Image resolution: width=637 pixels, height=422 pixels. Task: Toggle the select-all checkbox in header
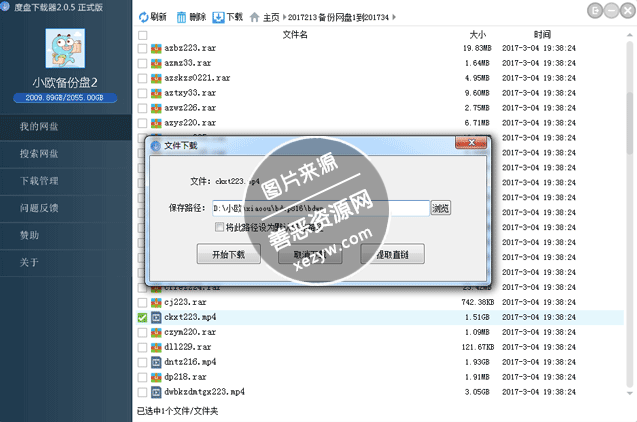[142, 35]
